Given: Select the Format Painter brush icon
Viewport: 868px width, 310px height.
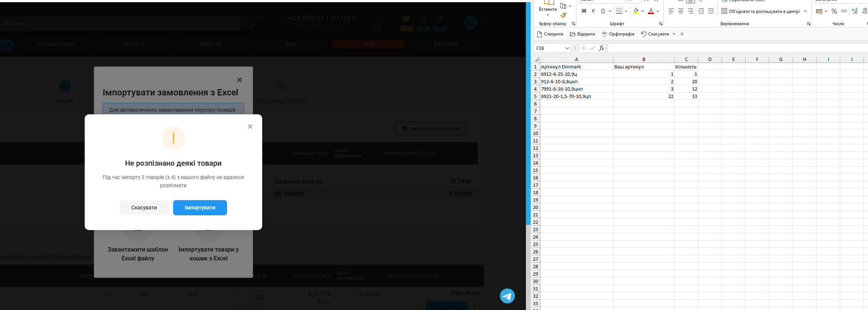Looking at the screenshot, I should pos(563,15).
